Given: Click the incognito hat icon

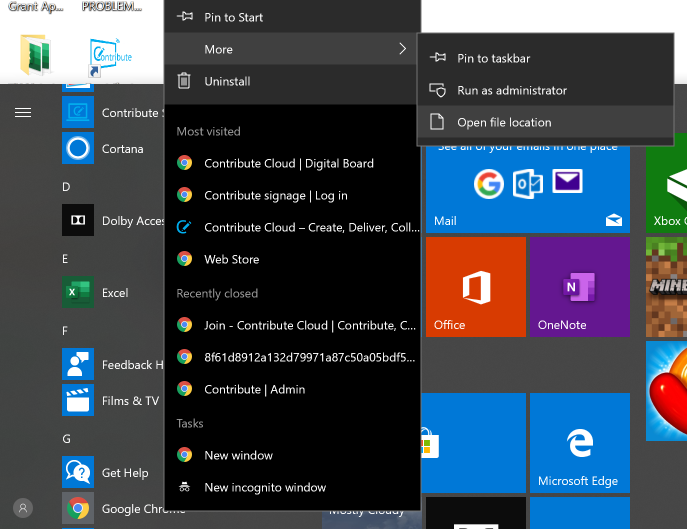Looking at the screenshot, I should coord(184,487).
